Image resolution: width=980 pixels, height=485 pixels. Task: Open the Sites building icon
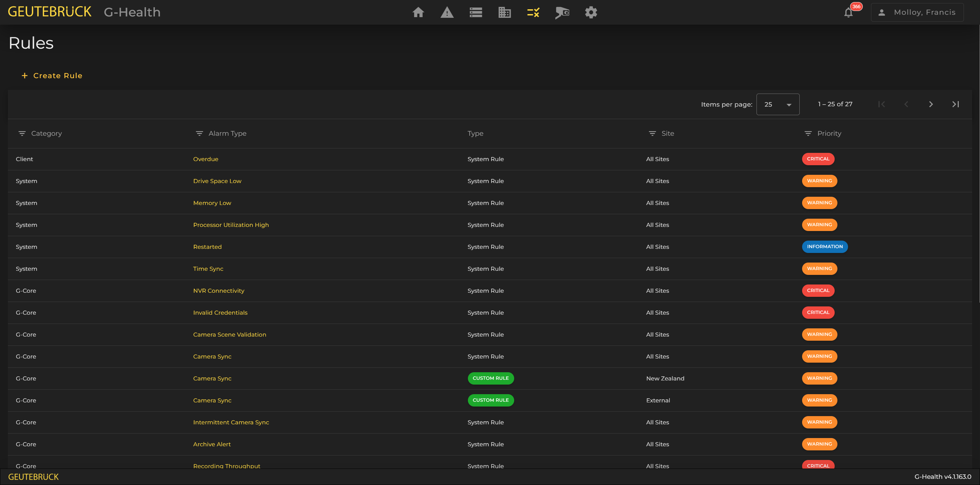[505, 13]
